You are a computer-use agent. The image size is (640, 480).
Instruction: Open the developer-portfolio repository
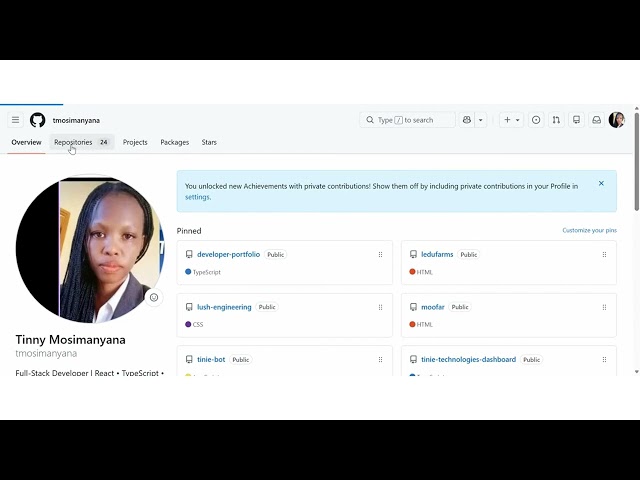[228, 254]
